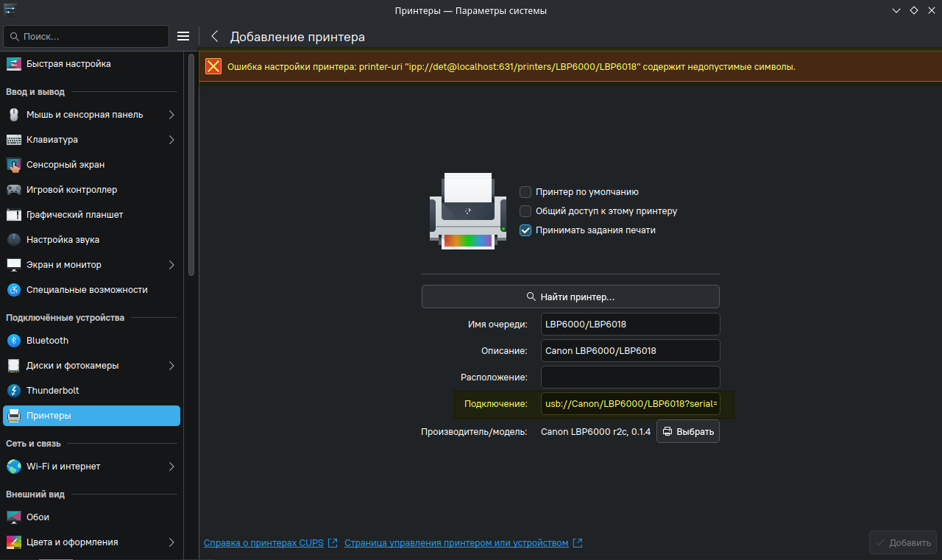Click the Graphics tablet icon
The height and width of the screenshot is (560, 942).
point(14,215)
